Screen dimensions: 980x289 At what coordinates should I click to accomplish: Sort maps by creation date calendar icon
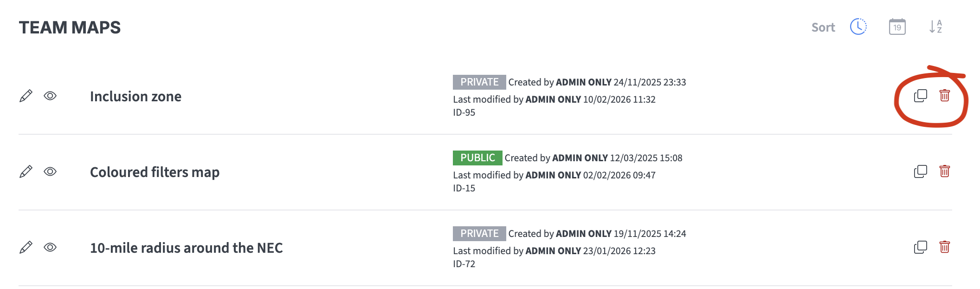tap(897, 27)
